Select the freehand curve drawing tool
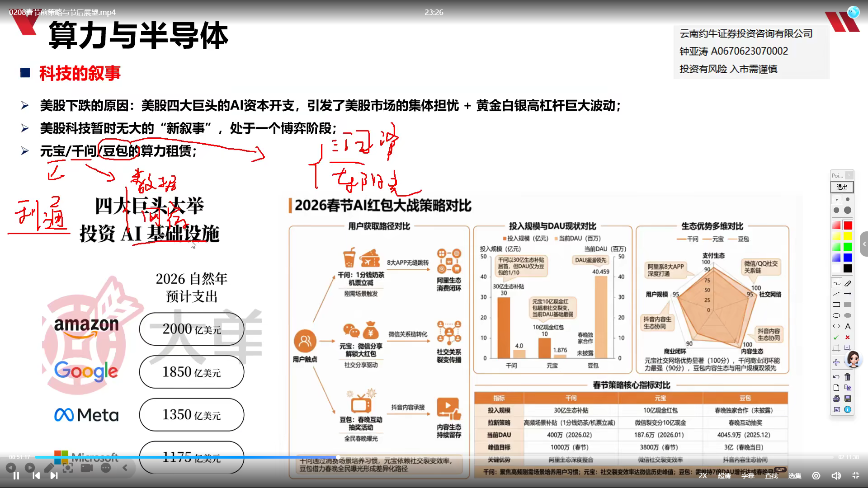The image size is (868, 488). point(836,283)
